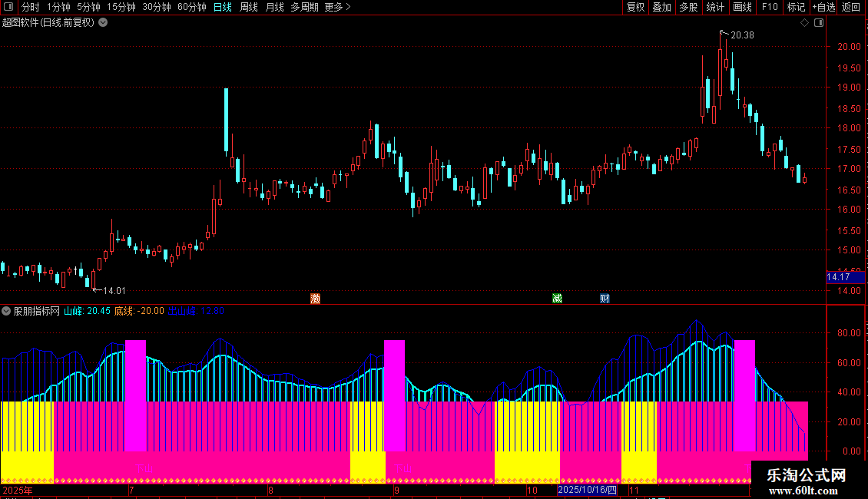Open 多周期 multi-period view

coord(304,7)
